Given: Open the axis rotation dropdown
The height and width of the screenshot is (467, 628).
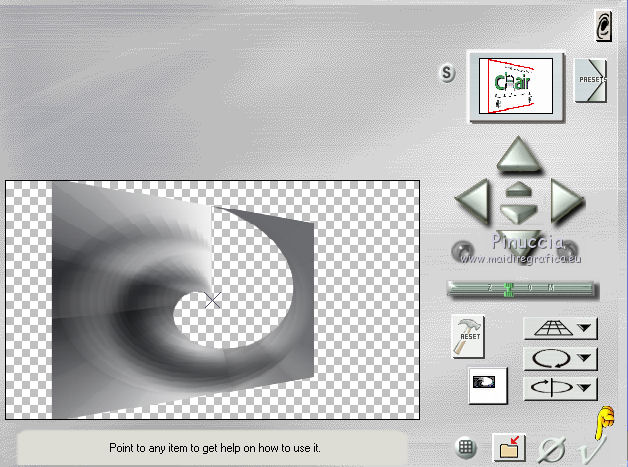Looking at the screenshot, I should coord(560,388).
